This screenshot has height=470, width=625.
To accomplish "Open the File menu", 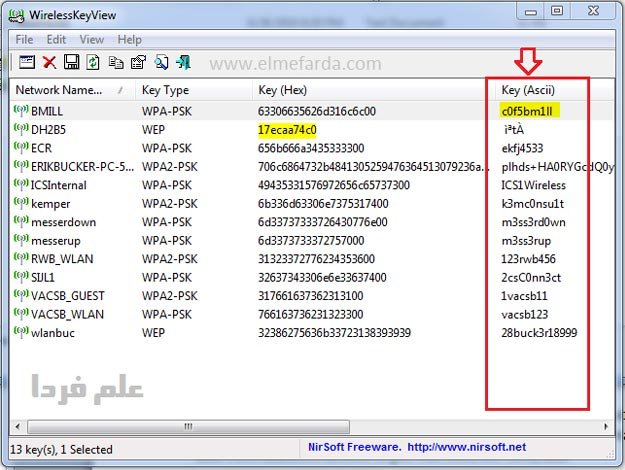I will (x=24, y=39).
